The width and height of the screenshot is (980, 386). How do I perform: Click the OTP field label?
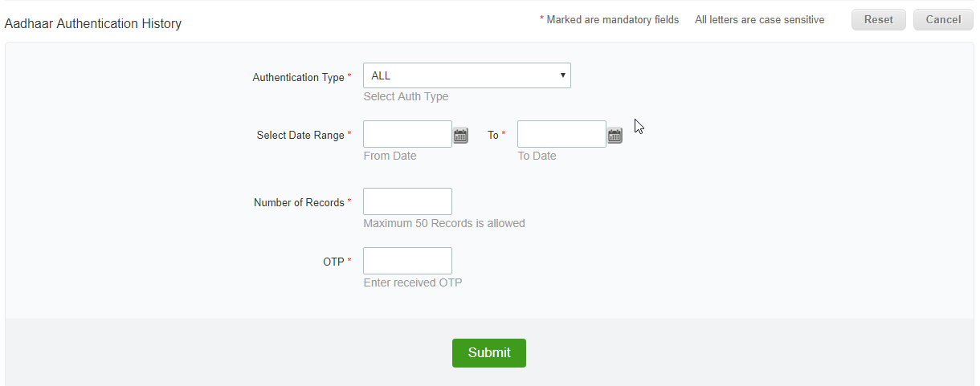tap(333, 262)
